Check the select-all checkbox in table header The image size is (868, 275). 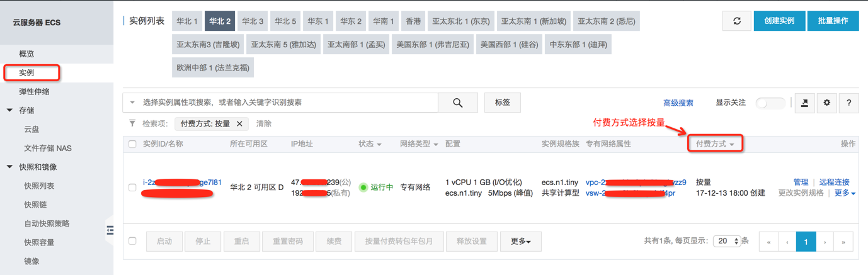[132, 144]
